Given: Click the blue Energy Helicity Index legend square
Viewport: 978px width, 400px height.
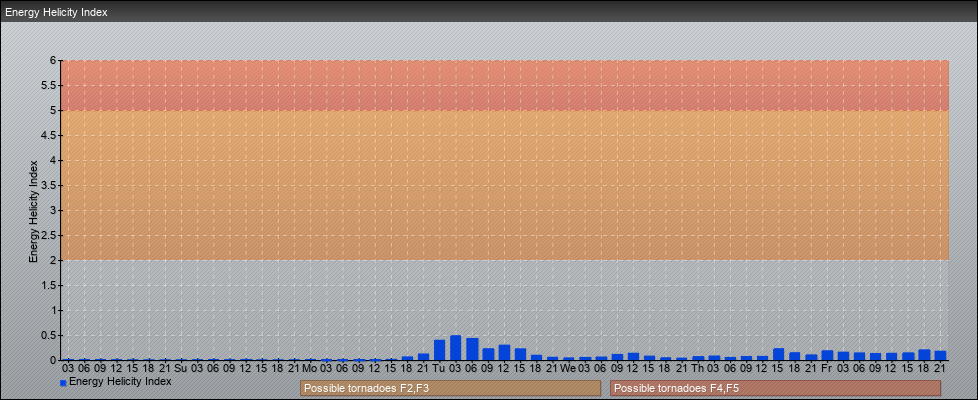Looking at the screenshot, I should (63, 383).
